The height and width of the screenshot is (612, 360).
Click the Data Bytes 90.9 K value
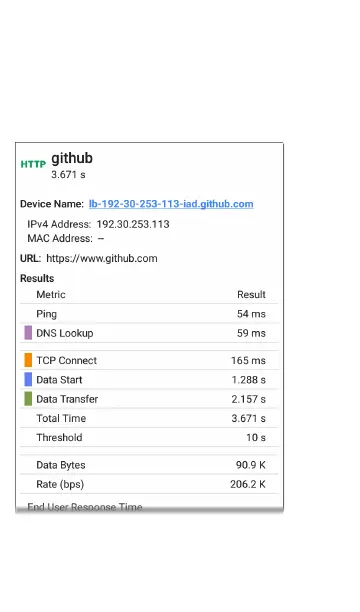pos(251,465)
